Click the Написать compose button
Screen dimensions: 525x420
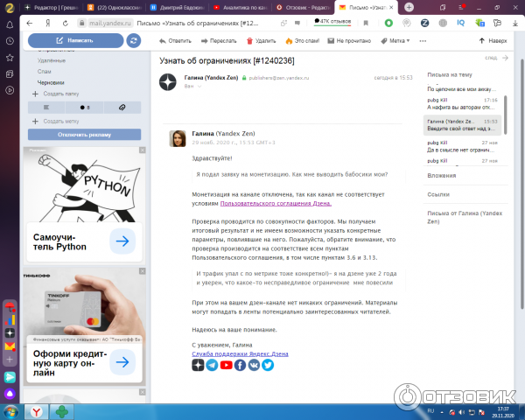75,40
